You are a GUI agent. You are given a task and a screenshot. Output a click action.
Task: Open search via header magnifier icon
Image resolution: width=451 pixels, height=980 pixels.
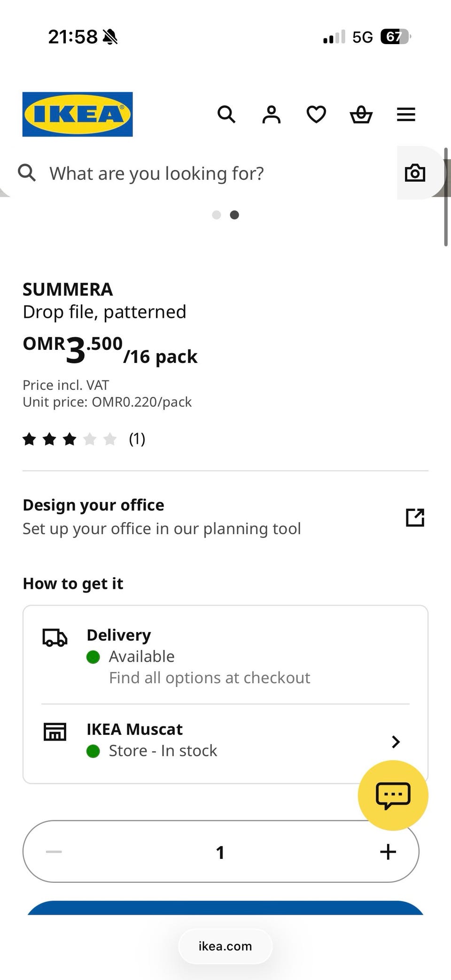226,114
